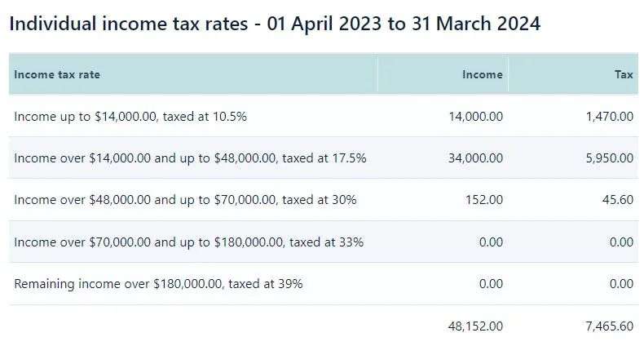The height and width of the screenshot is (355, 644).
Task: Click the Income tax rate column header
Action: [57, 74]
